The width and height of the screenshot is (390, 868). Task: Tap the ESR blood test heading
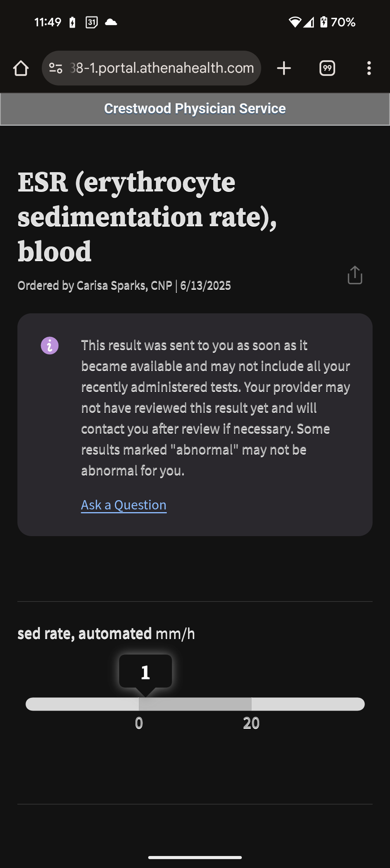tap(147, 217)
